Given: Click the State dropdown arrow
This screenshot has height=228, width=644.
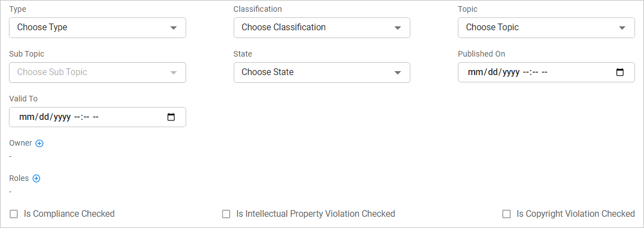Looking at the screenshot, I should click(397, 73).
